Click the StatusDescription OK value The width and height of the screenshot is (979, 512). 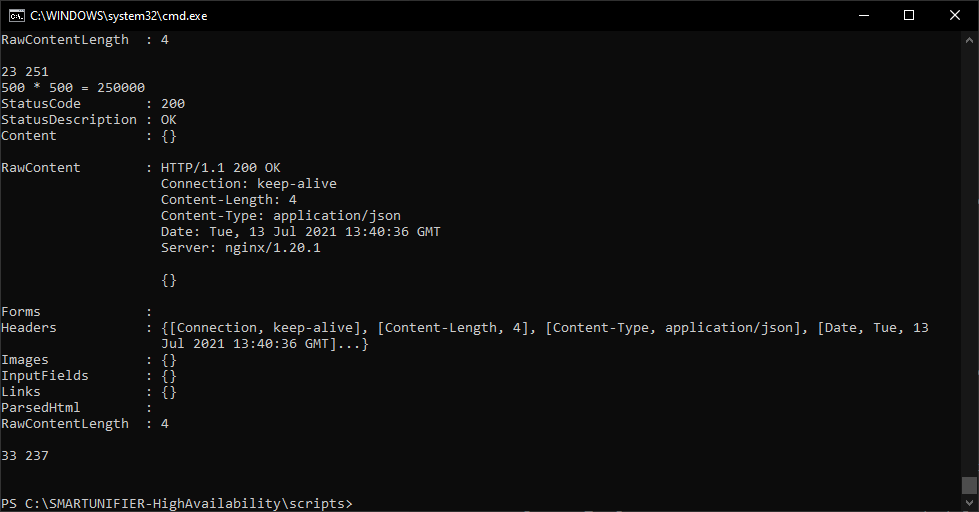pos(169,120)
